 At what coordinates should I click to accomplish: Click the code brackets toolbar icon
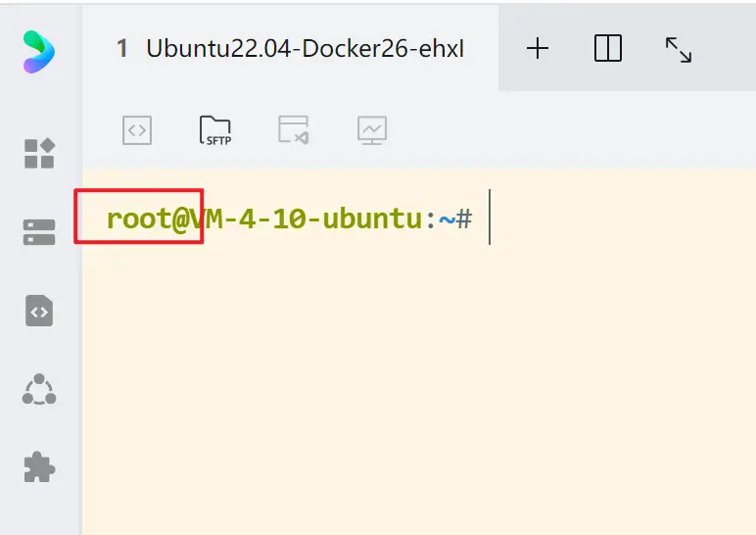click(x=137, y=129)
